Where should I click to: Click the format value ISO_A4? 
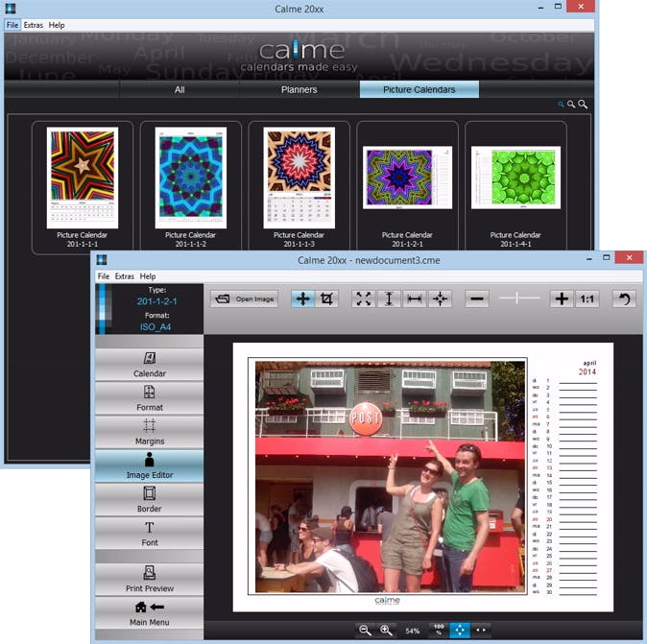coord(156,327)
